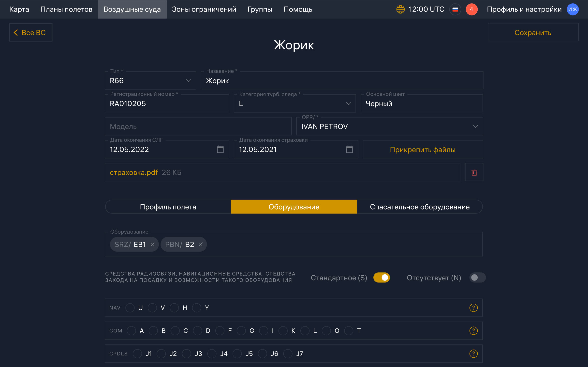
Task: Click the NAV row help question icon
Action: (x=473, y=308)
